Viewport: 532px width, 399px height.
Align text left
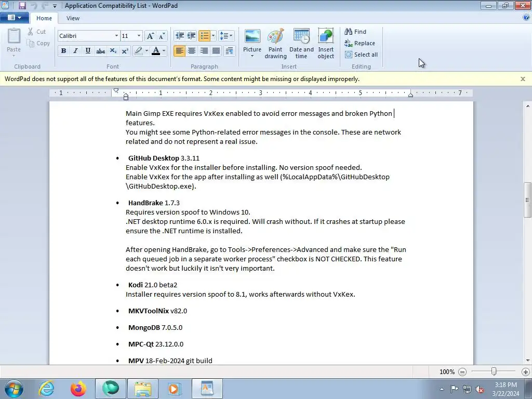(179, 51)
